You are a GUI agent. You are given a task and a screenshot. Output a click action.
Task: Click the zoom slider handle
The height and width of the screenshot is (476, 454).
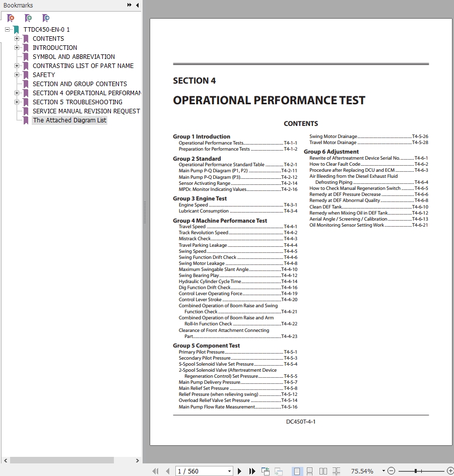point(415,471)
